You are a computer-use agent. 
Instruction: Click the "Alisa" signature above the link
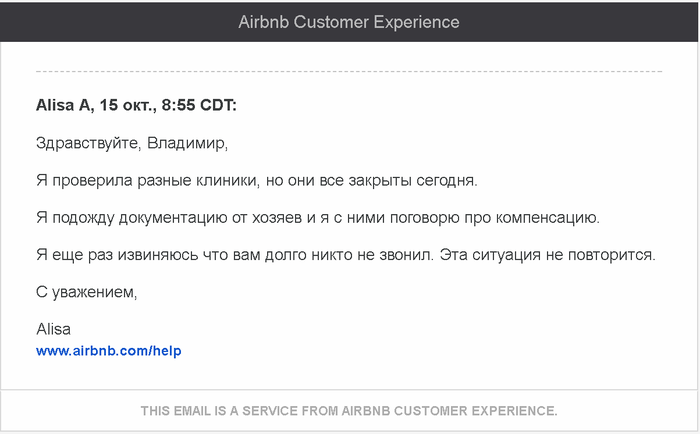pyautogui.click(x=53, y=328)
